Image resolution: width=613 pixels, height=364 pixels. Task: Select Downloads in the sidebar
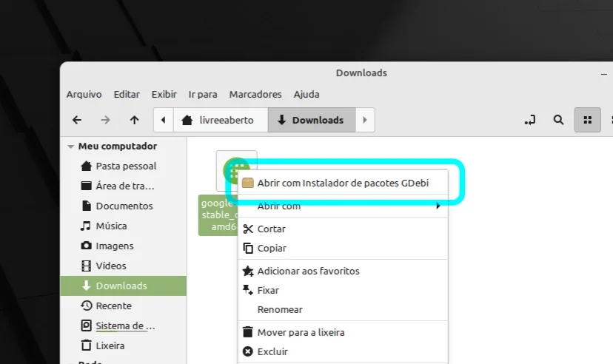pos(123,286)
